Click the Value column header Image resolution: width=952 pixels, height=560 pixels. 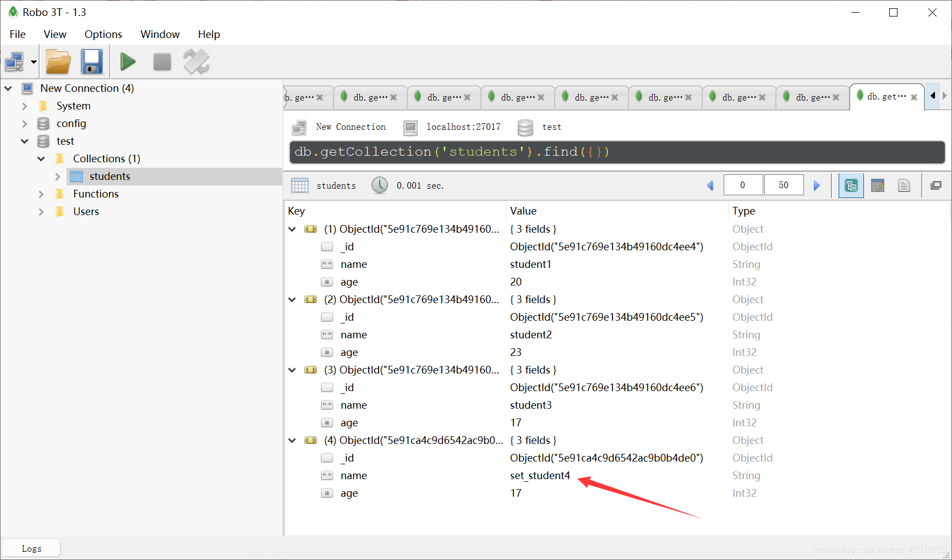click(x=617, y=211)
